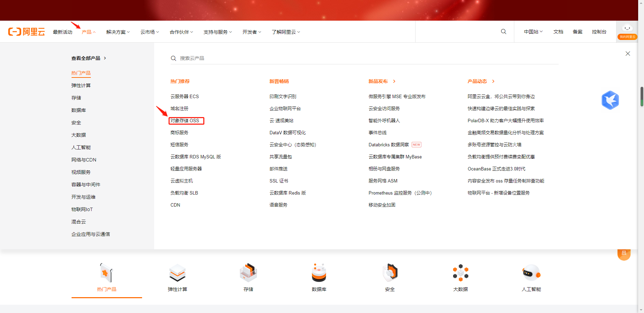Viewport: 644px width, 313px height.
Task: Open 云安全中心 (态势感知) link
Action: [293, 145]
